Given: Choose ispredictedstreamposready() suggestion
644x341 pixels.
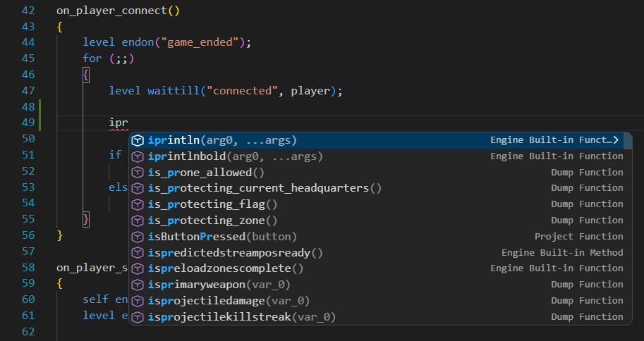Looking at the screenshot, I should coord(377,253).
